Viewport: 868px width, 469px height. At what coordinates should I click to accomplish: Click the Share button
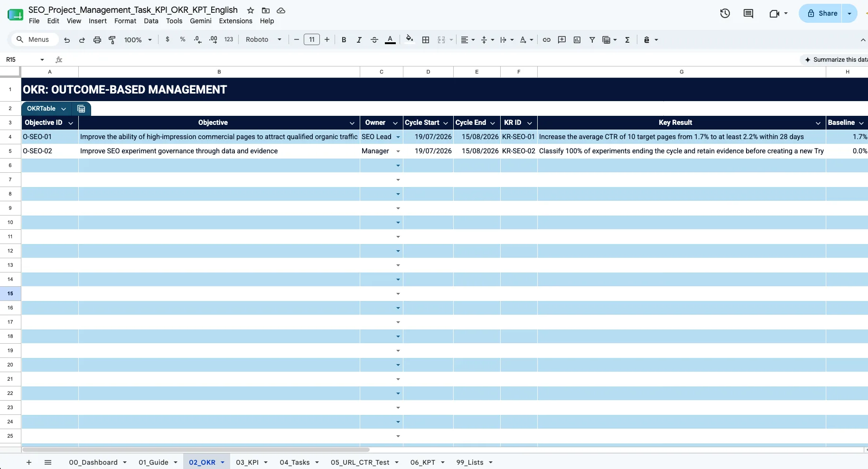tap(821, 13)
